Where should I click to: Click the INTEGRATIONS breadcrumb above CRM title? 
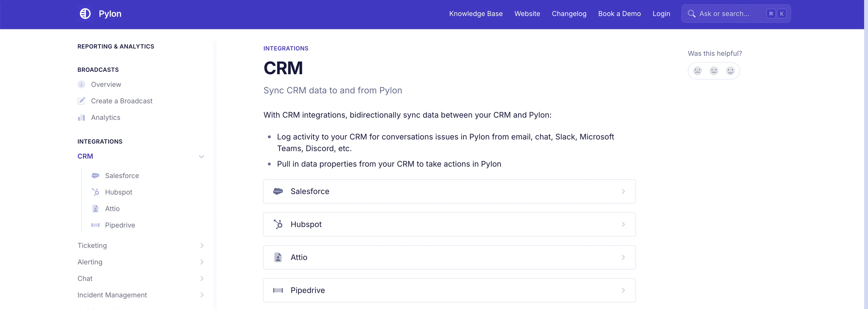(x=286, y=49)
